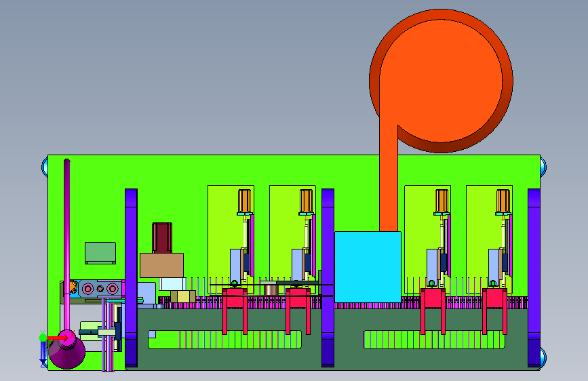Pick the copper cylinder between the red brackets
The width and height of the screenshot is (588, 381).
click(271, 289)
